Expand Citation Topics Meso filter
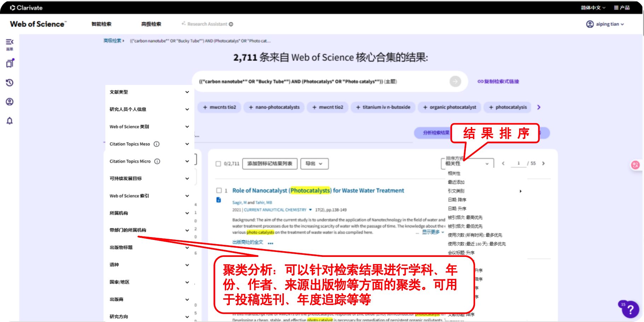Image resolution: width=644 pixels, height=322 pixels. click(x=187, y=144)
